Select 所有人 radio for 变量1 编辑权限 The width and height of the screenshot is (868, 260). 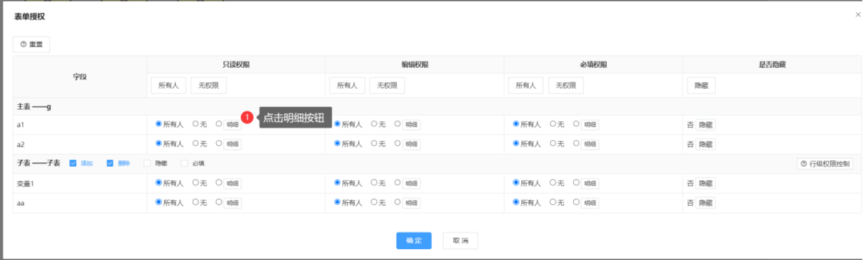[337, 183]
